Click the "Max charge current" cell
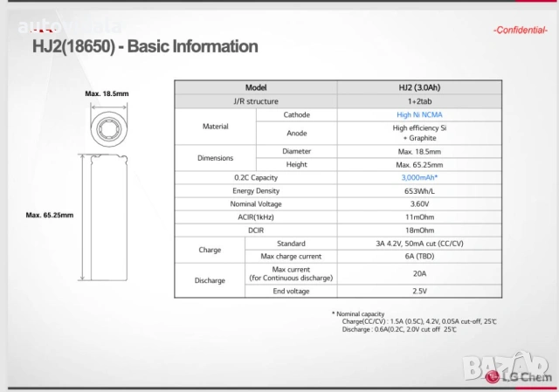This screenshot has height=392, width=559. (x=291, y=256)
